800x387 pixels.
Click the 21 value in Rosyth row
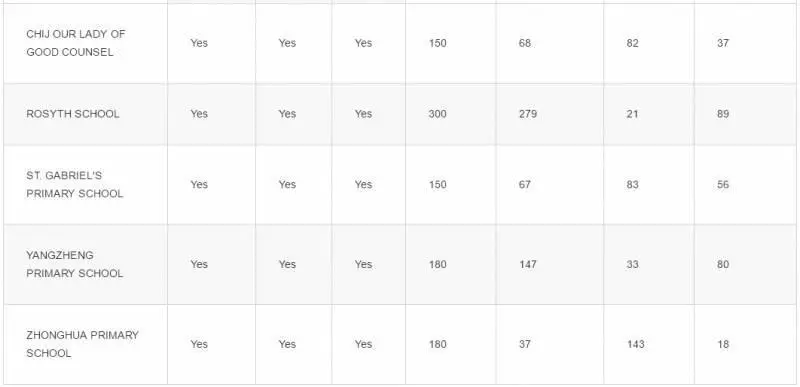(632, 114)
